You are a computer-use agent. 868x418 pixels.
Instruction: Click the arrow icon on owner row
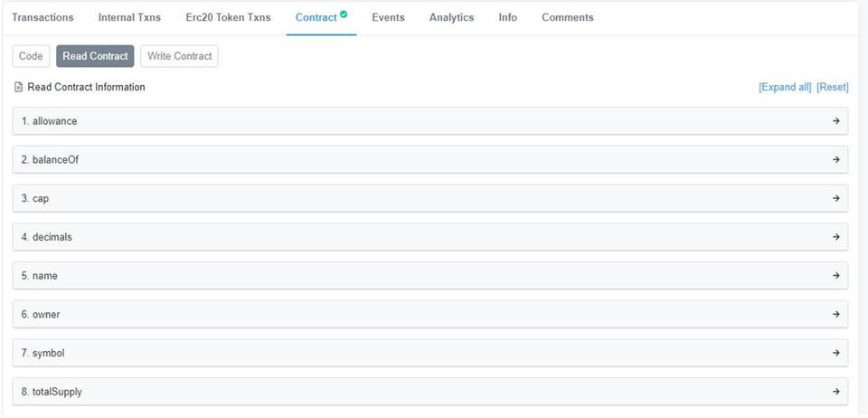coord(835,314)
